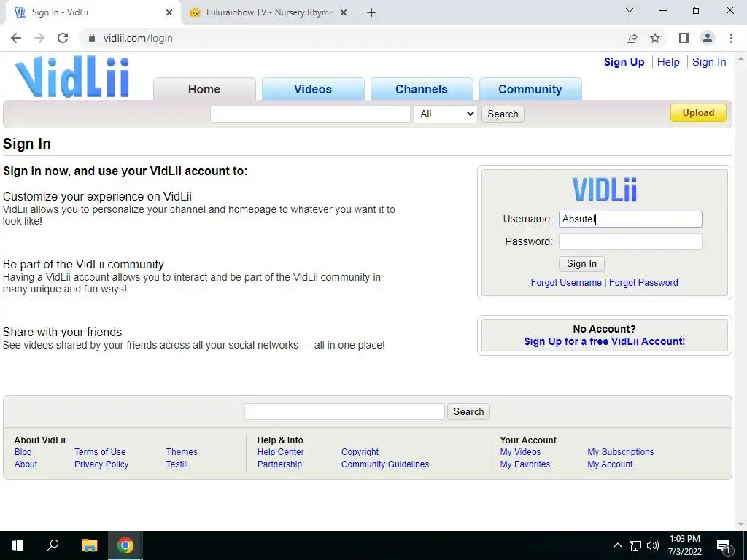The width and height of the screenshot is (747, 560).
Task: Click the address bar URL vidlii.com/login
Action: (138, 38)
